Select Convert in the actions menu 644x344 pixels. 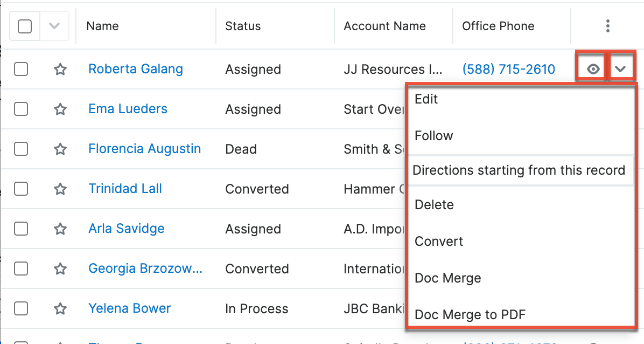(438, 242)
